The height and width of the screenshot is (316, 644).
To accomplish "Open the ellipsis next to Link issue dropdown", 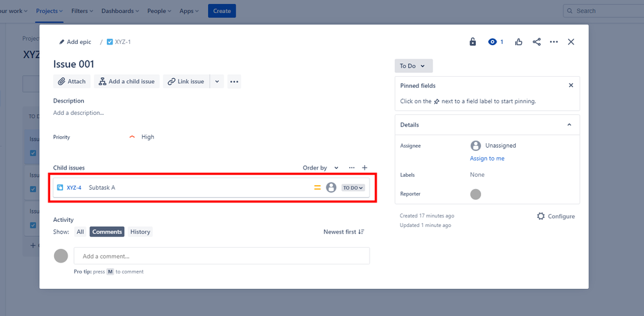I will click(x=234, y=81).
